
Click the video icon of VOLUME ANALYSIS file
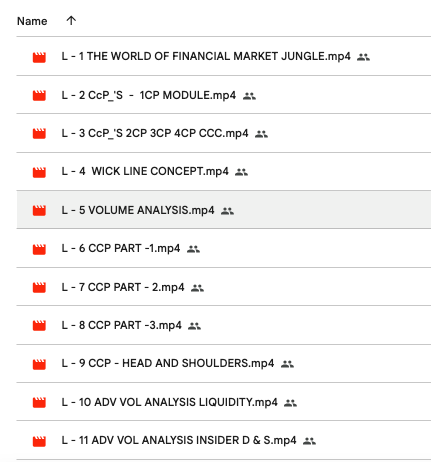(39, 210)
